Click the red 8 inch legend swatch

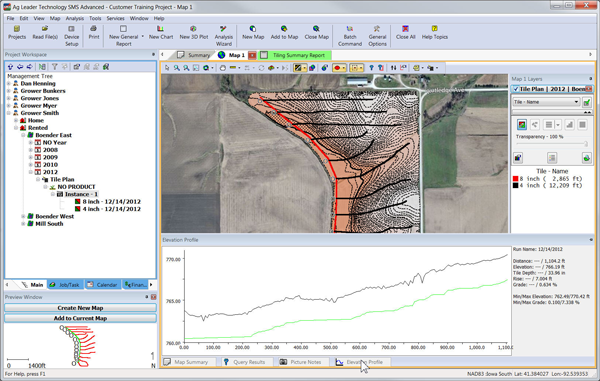pyautogui.click(x=515, y=179)
